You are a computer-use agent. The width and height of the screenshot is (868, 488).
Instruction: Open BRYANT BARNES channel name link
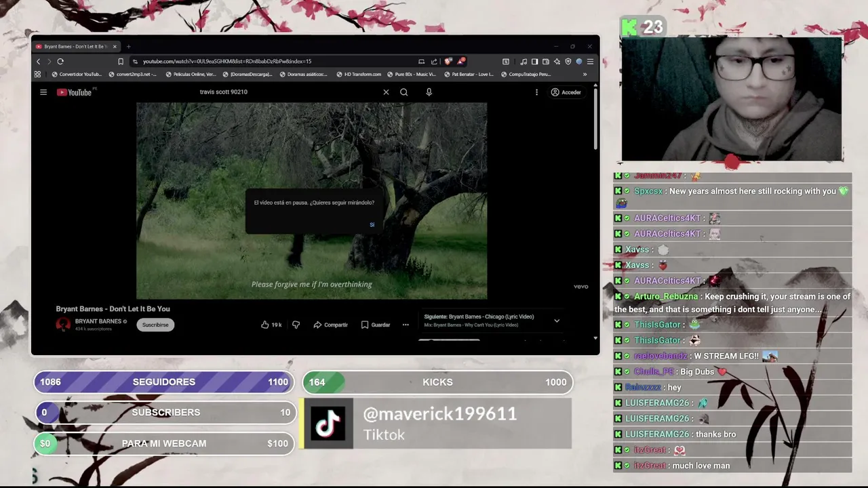tap(98, 321)
